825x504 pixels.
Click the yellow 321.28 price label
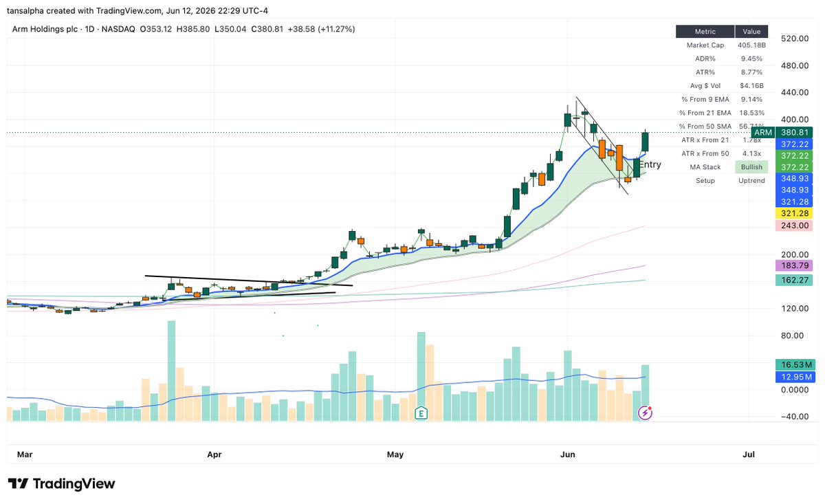(795, 214)
